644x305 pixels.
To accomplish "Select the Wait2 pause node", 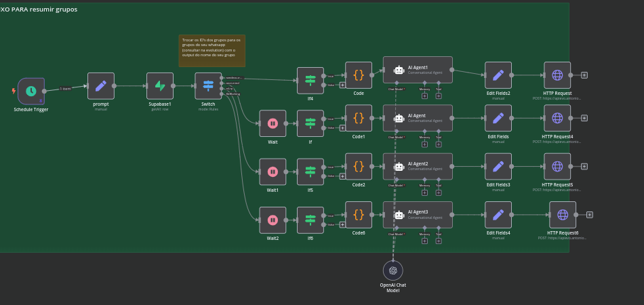I will tap(273, 220).
